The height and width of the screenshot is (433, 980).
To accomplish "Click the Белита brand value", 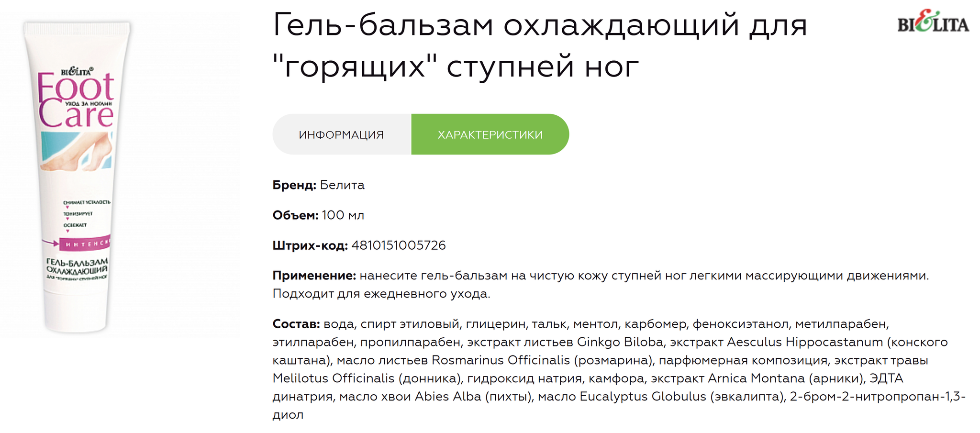I will [342, 185].
